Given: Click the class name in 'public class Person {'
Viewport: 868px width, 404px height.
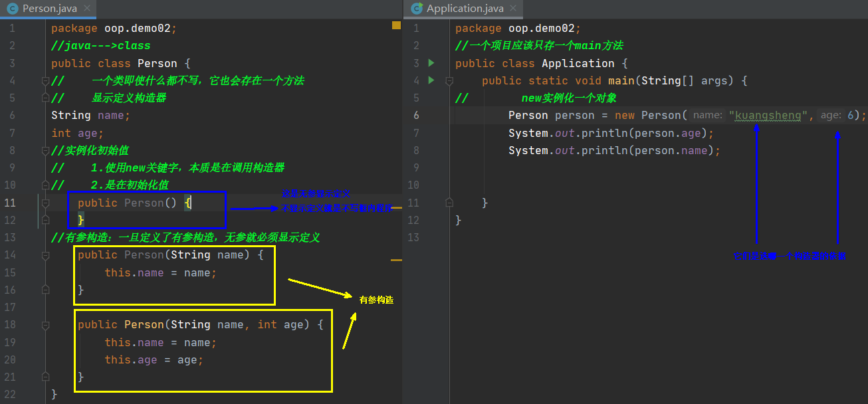Looking at the screenshot, I should (x=158, y=64).
